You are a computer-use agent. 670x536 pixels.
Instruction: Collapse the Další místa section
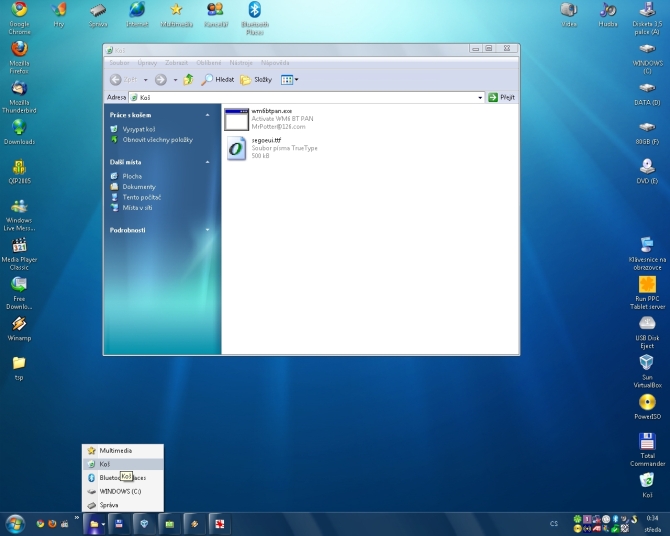coord(208,161)
